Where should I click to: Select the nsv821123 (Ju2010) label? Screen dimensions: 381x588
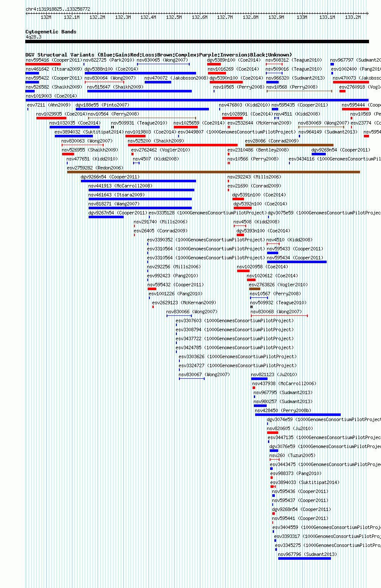tap(274, 374)
